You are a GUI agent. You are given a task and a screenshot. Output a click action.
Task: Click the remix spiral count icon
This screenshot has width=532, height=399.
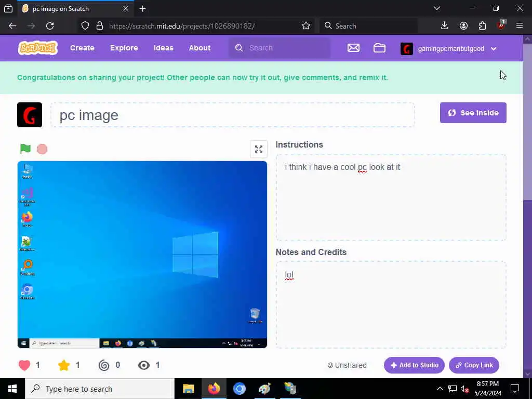click(x=104, y=365)
